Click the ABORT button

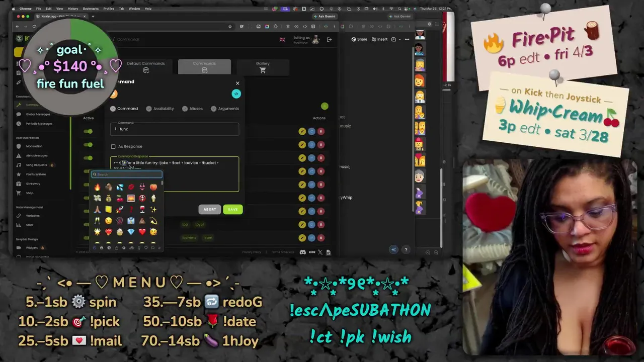click(x=210, y=209)
